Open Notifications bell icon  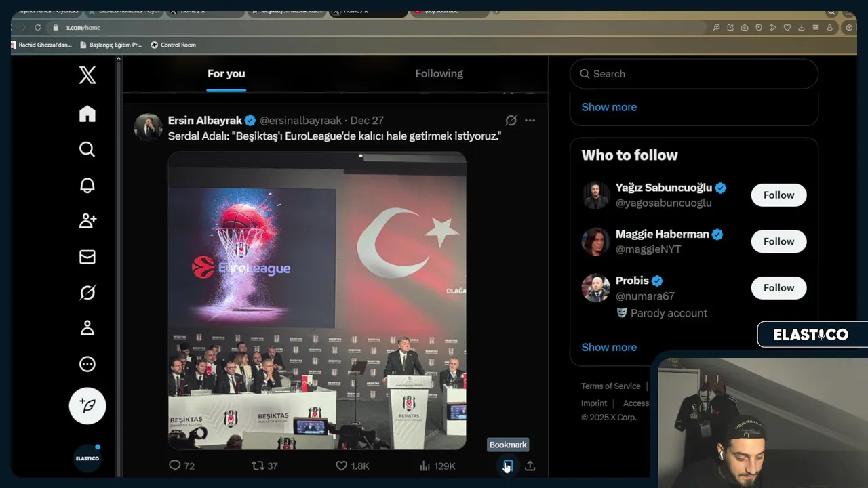point(87,185)
